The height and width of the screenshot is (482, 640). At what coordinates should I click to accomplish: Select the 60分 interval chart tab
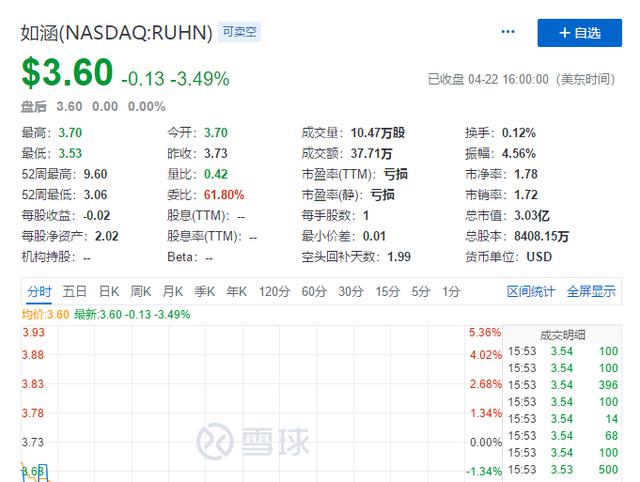coord(314,291)
